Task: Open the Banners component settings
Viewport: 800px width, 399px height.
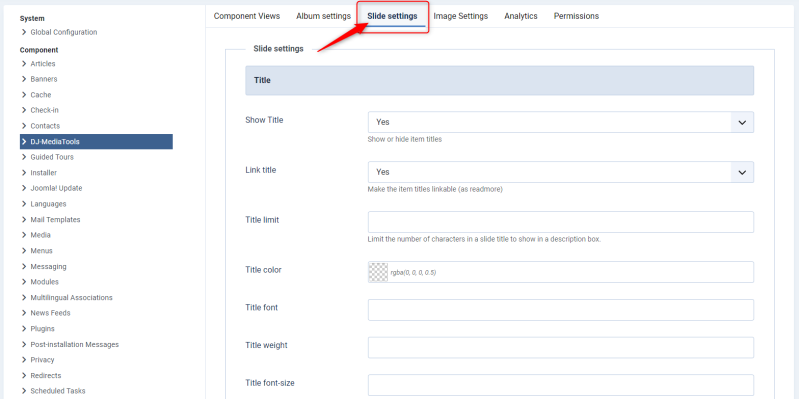Action: pyautogui.click(x=44, y=79)
